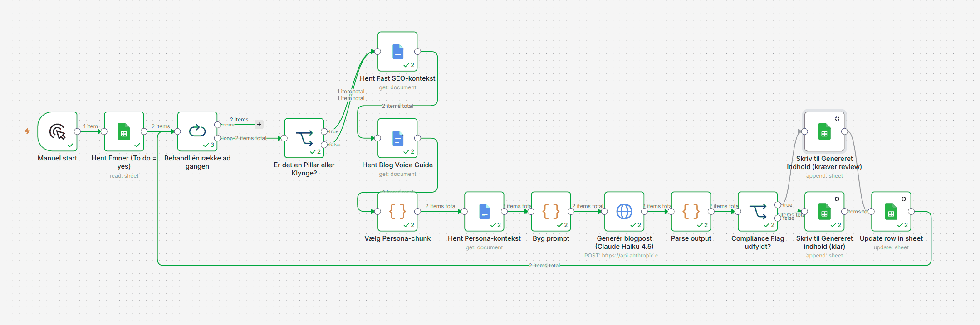980x325 pixels.
Task: Click the Compliance Flag udfyldt IF node icon
Action: point(758,212)
